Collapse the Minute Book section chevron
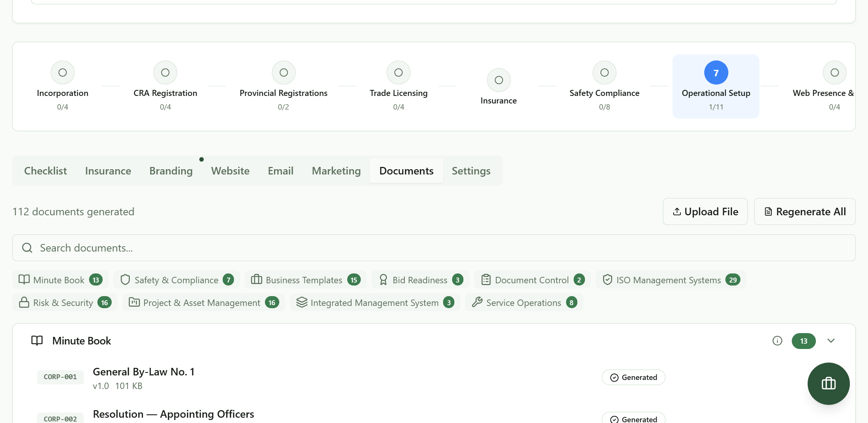Image resolution: width=868 pixels, height=423 pixels. click(x=831, y=341)
